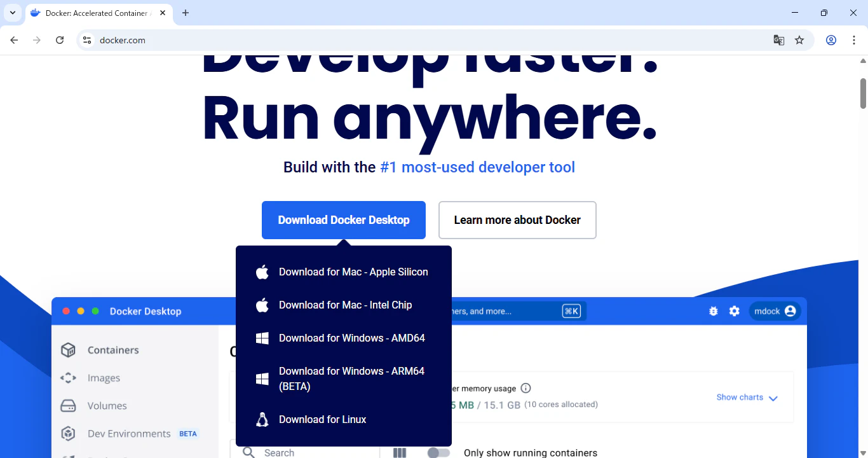This screenshot has width=868, height=458.
Task: Click the Docker Desktop window title text
Action: pos(146,311)
